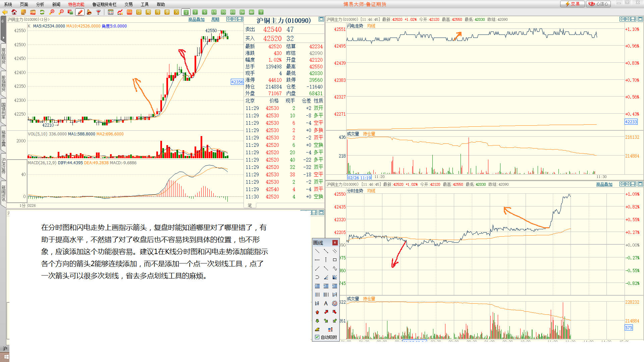Click the 商品叠加 link above the chart
The height and width of the screenshot is (362, 644).
pos(196,19)
